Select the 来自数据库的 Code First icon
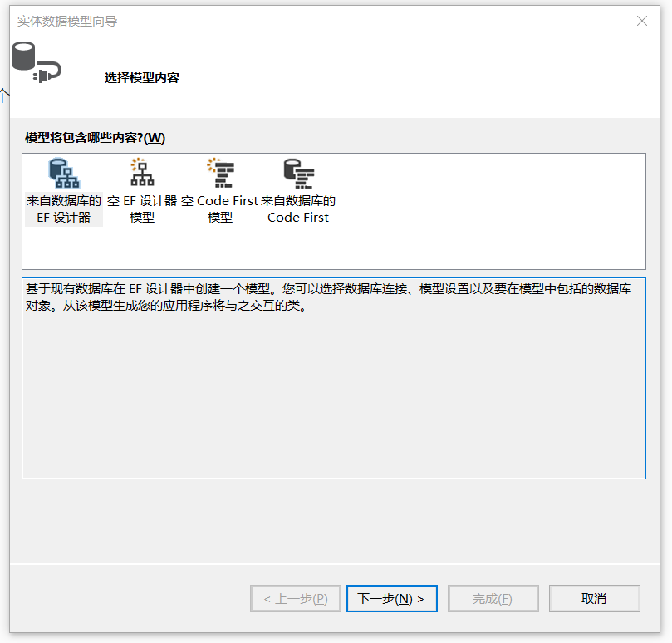Screen dimensions: 672x643 298,174
